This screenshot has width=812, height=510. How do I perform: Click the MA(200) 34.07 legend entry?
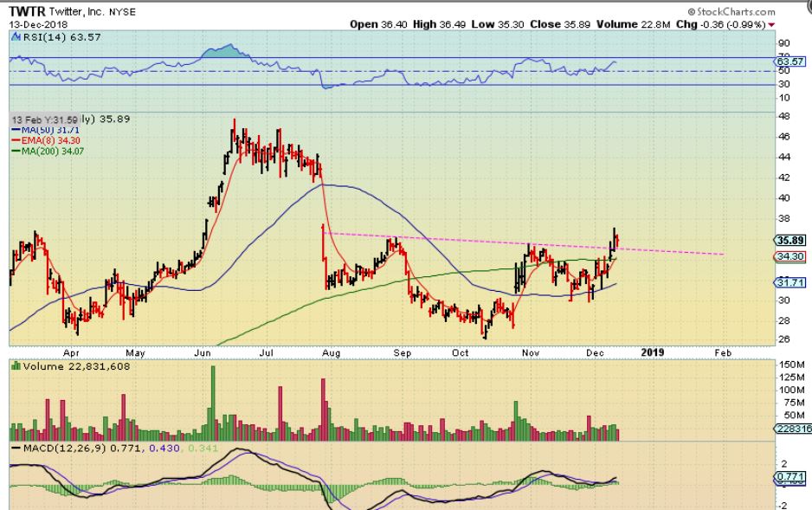(x=48, y=152)
